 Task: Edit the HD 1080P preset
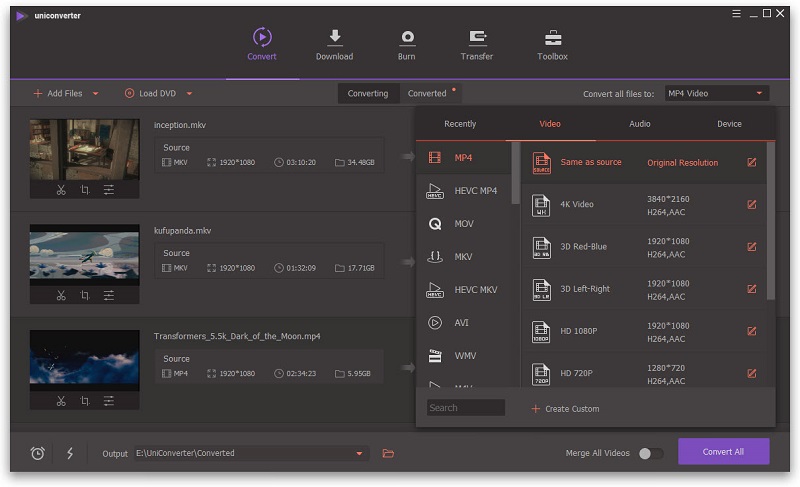[x=752, y=331]
